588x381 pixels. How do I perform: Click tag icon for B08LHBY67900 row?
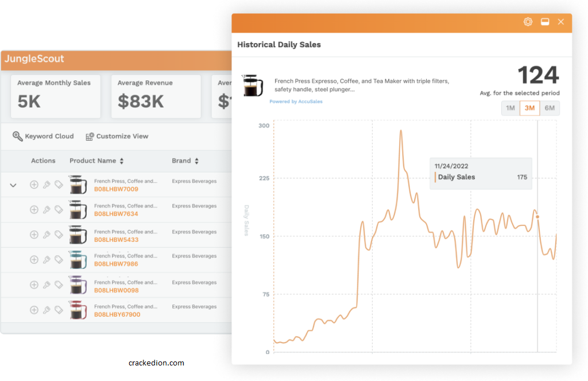(x=59, y=310)
